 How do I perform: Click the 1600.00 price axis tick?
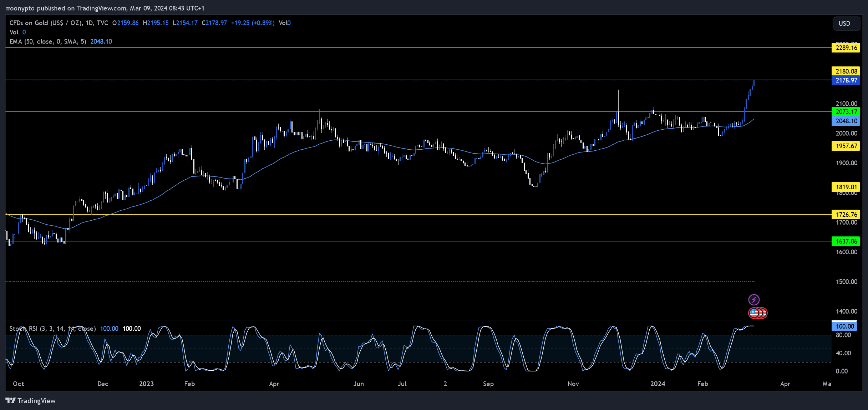pos(847,252)
